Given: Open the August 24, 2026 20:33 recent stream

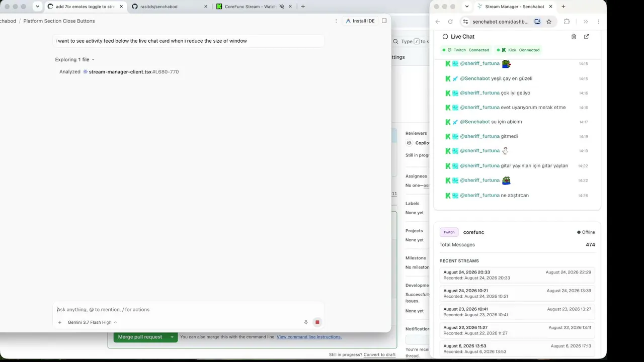Looking at the screenshot, I should (517, 275).
